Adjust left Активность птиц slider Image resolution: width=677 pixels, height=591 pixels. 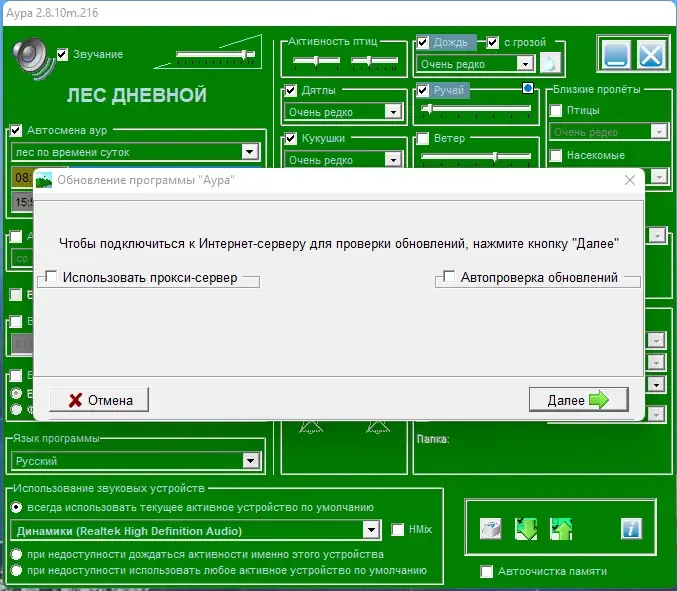(x=316, y=61)
